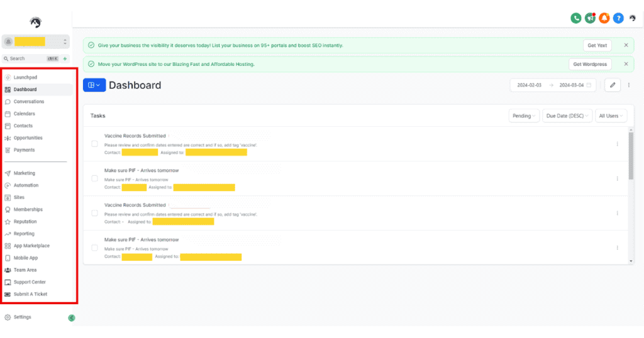Open the megaphone announcements icon

[590, 18]
